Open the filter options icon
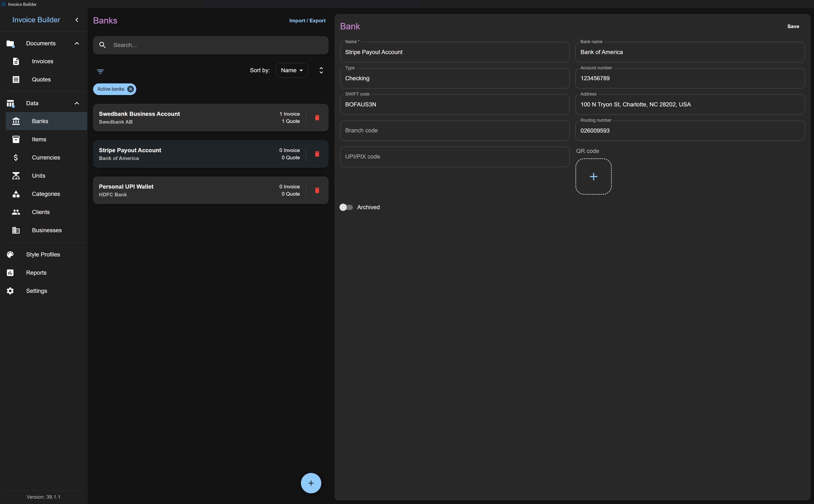814x504 pixels. tap(100, 72)
